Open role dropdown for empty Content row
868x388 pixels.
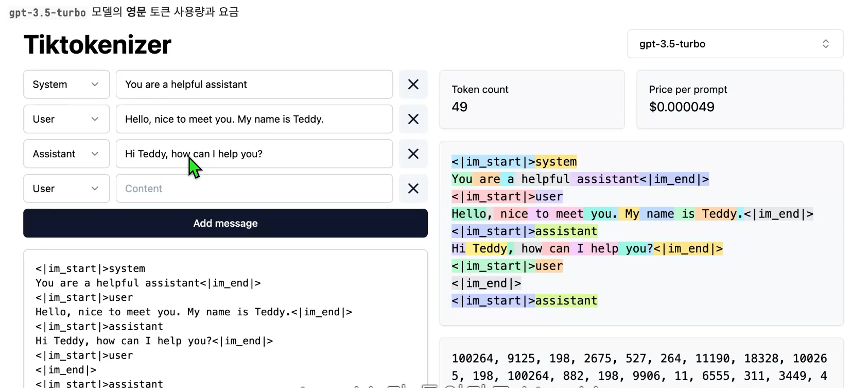66,189
